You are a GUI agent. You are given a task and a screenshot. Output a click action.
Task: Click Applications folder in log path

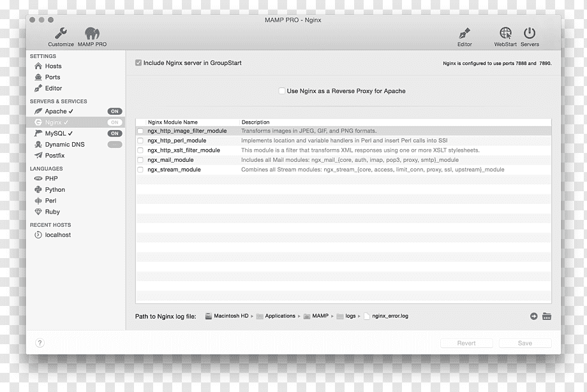point(276,316)
